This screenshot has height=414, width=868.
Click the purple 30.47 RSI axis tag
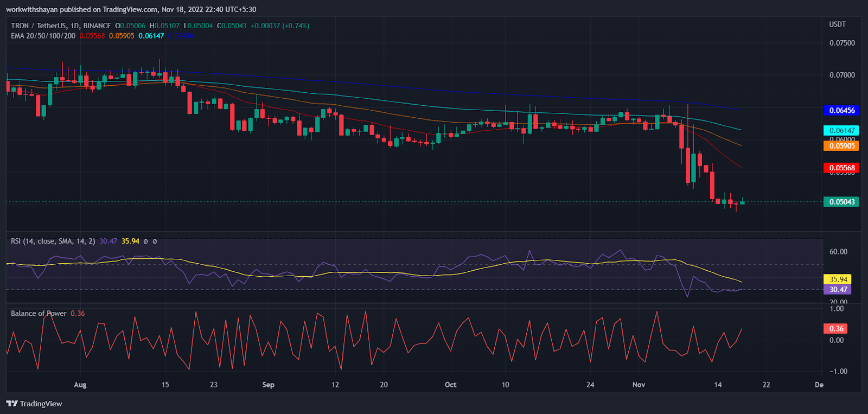click(837, 289)
